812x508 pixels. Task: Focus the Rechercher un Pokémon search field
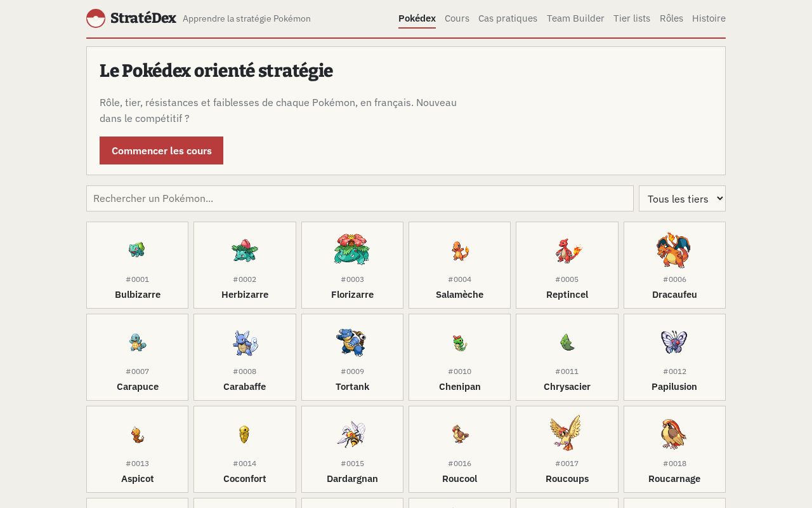360,199
